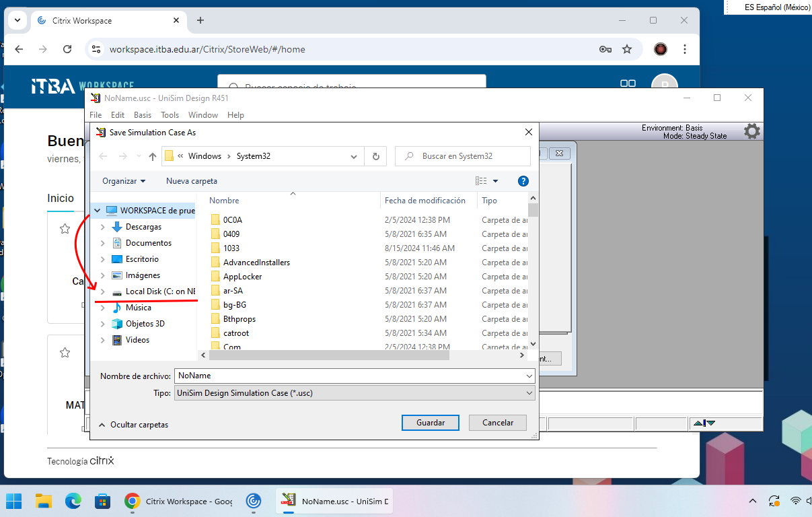The height and width of the screenshot is (517, 812).
Task: Click the UniSim settings gear icon
Action: (751, 131)
